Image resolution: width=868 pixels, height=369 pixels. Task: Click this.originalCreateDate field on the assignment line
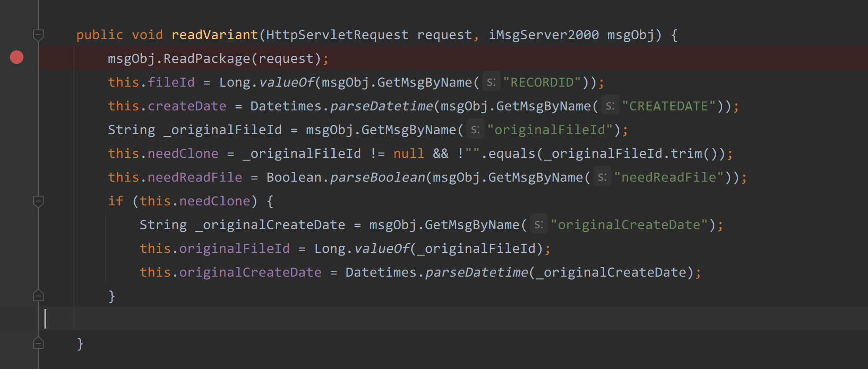click(250, 272)
